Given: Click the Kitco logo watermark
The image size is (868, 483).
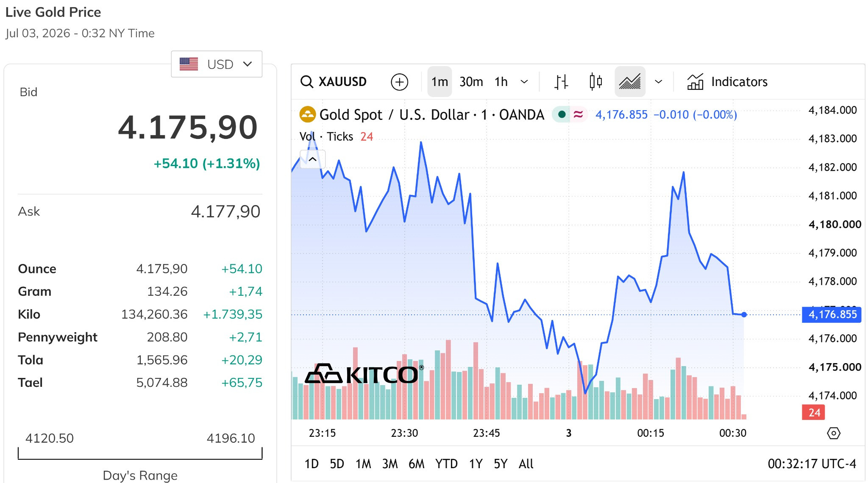Looking at the screenshot, I should tap(364, 374).
